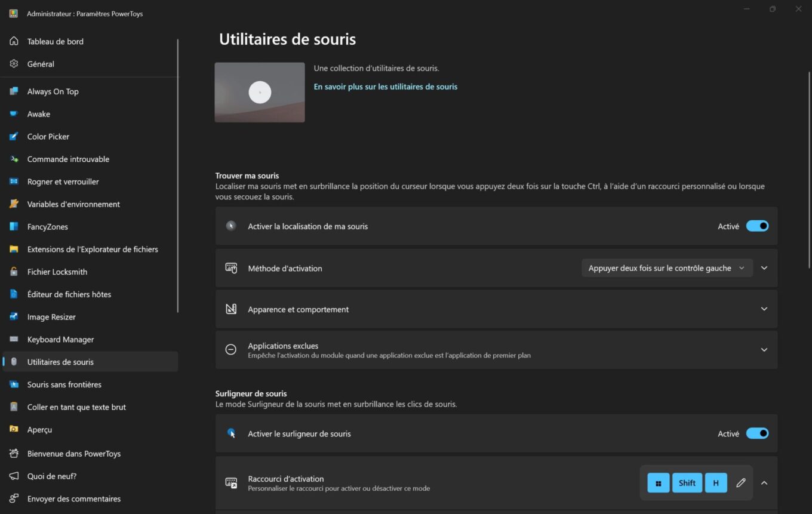Open Color Picker settings page
812x514 pixels.
pos(90,137)
